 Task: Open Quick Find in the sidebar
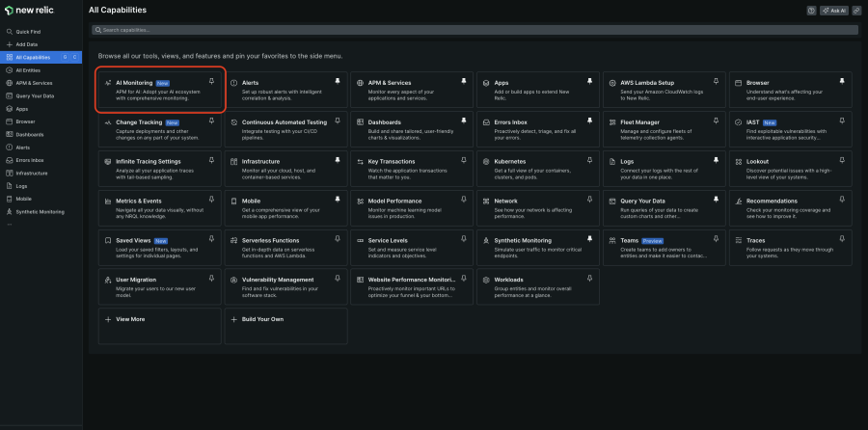[27, 32]
